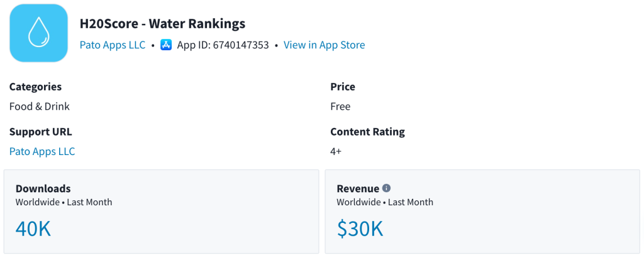The width and height of the screenshot is (644, 258).
Task: Click Worldwide • Last Month under Revenue
Action: point(385,202)
